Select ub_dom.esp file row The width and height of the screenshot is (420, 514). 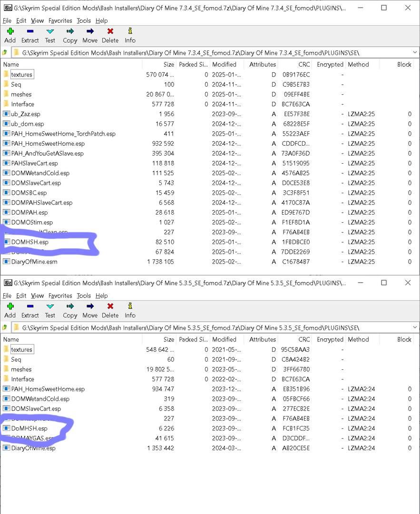tap(210, 124)
